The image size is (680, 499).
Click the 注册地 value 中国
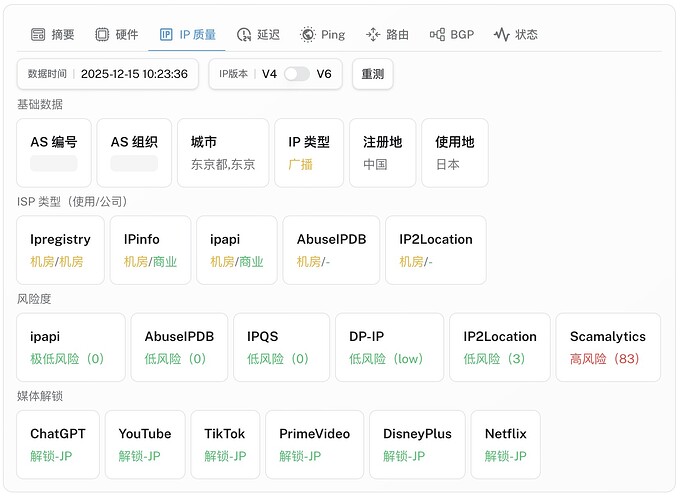click(375, 165)
